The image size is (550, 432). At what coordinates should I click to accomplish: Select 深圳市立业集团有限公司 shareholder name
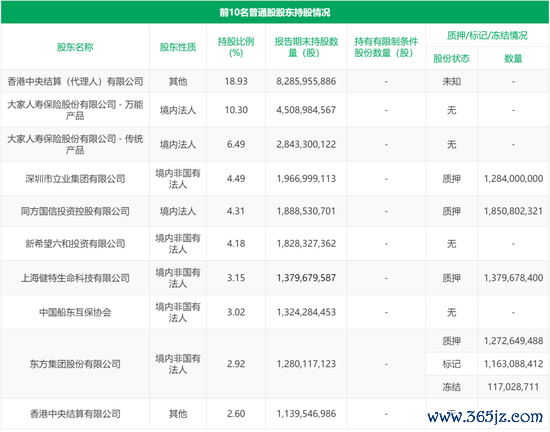click(x=75, y=179)
